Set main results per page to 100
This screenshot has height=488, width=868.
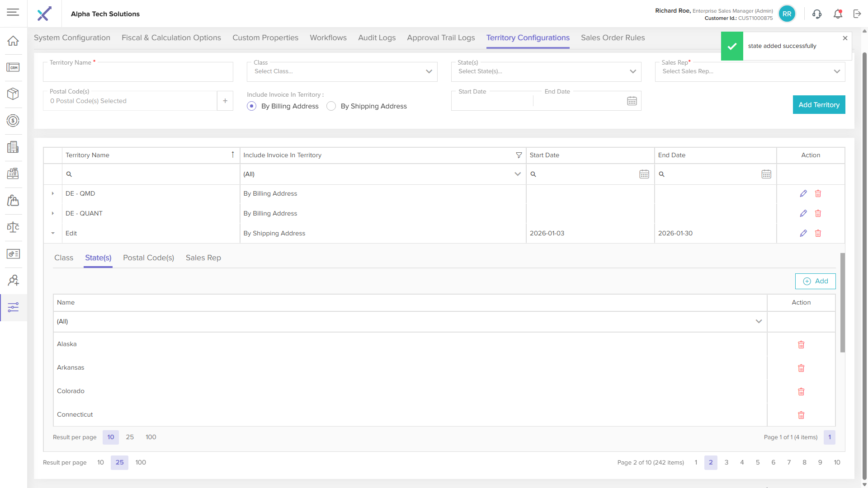tap(141, 462)
